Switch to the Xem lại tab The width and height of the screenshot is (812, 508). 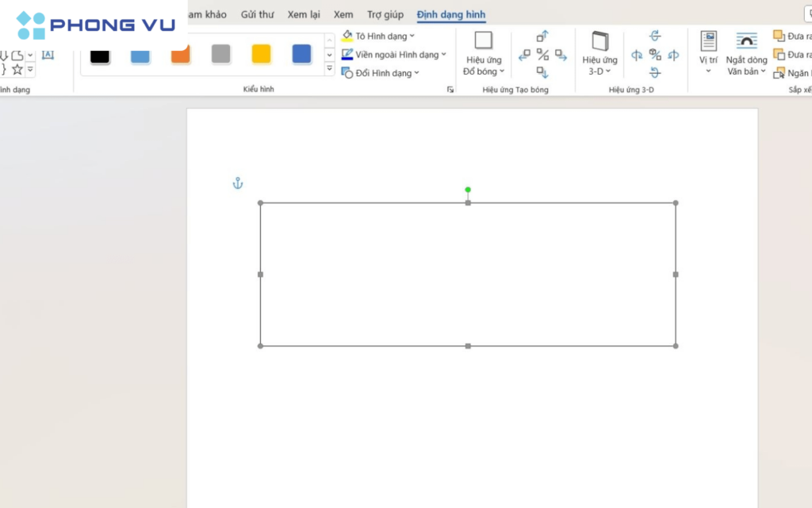pyautogui.click(x=304, y=14)
